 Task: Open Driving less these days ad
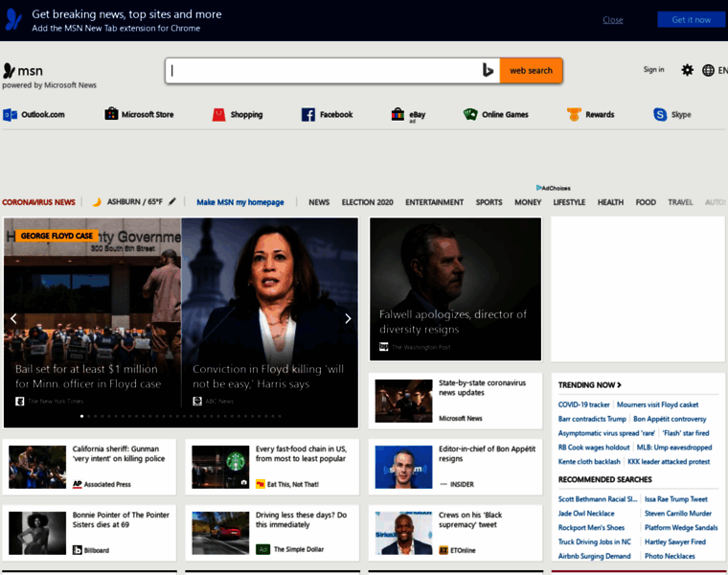point(272,533)
